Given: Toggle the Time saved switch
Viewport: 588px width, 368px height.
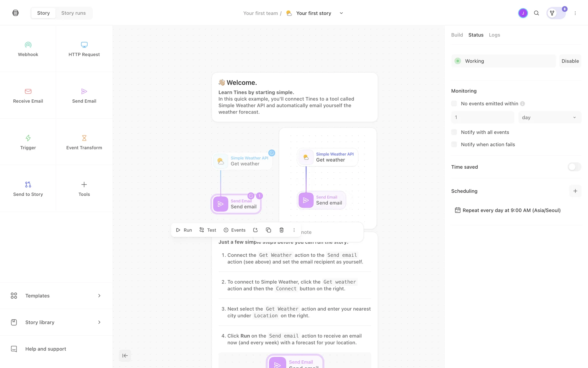Looking at the screenshot, I should pyautogui.click(x=574, y=167).
